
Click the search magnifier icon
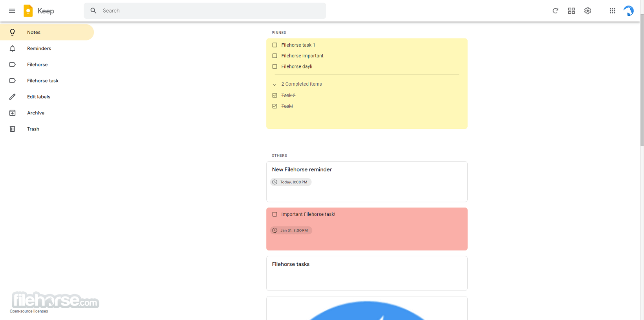tap(93, 11)
